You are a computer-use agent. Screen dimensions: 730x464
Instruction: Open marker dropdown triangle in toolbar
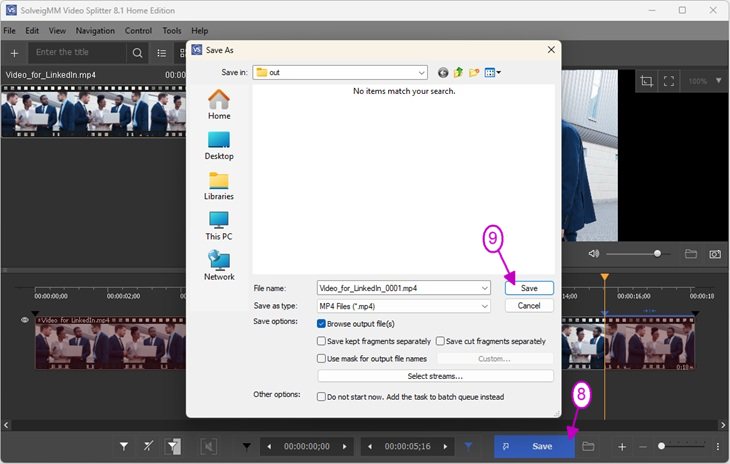246,447
